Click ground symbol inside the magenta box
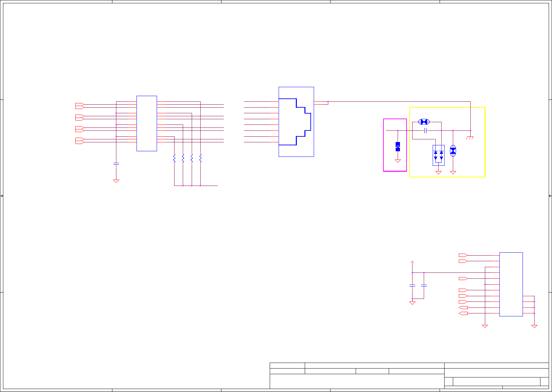The image size is (552, 392). [398, 161]
